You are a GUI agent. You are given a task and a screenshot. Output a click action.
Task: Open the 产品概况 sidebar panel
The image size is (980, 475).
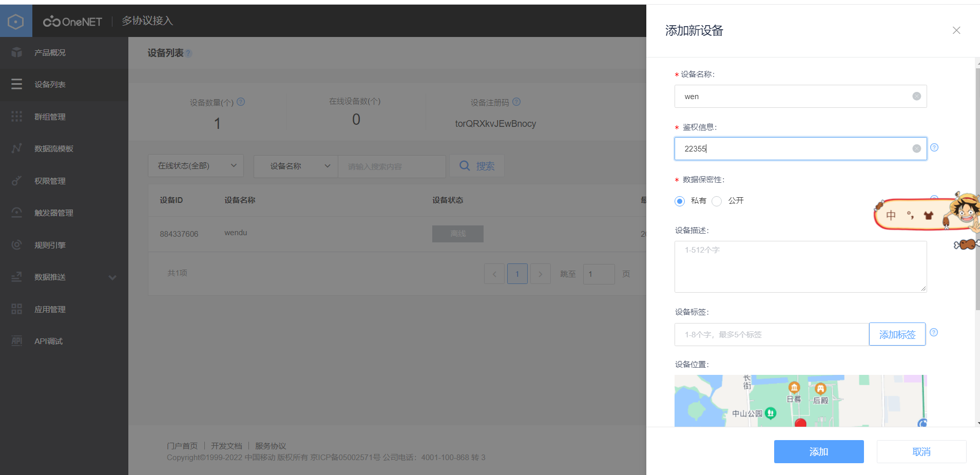[49, 52]
